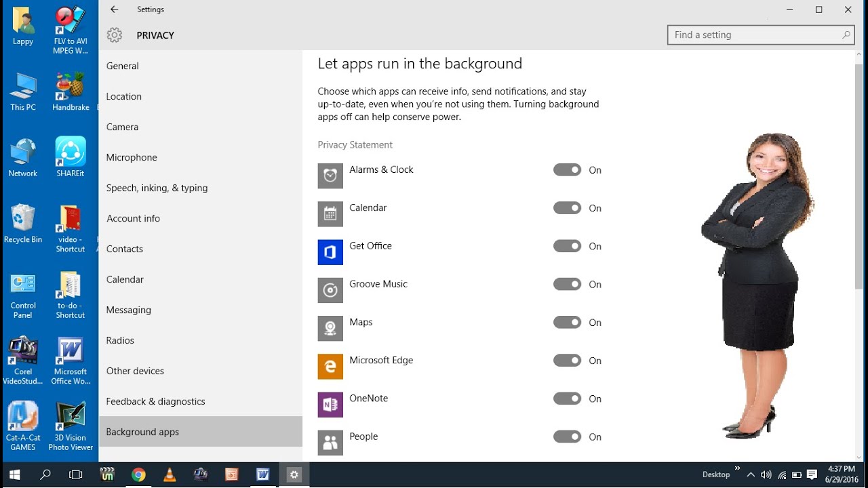Expand the Desktop toolbar chevron
Image resolution: width=868 pixels, height=488 pixels.
coord(738,469)
